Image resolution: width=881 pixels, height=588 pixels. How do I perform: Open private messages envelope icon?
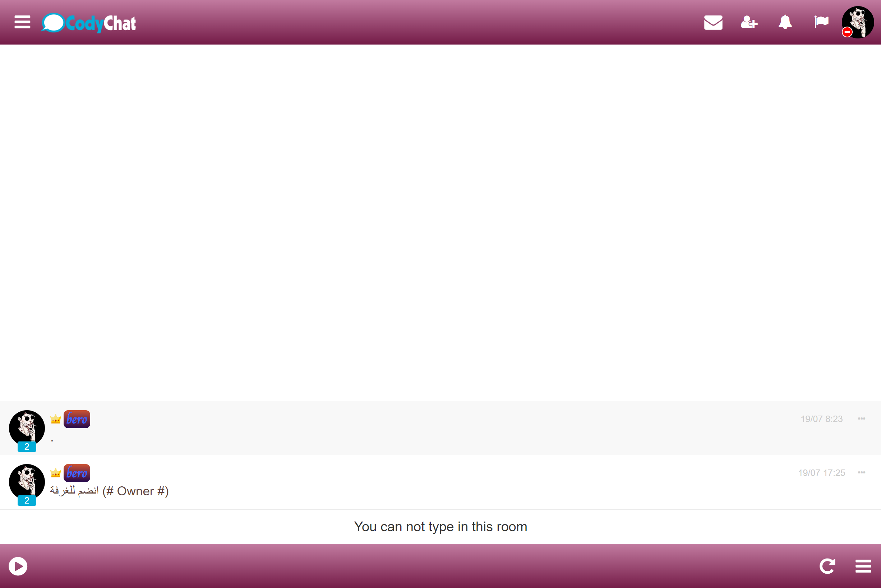point(713,23)
